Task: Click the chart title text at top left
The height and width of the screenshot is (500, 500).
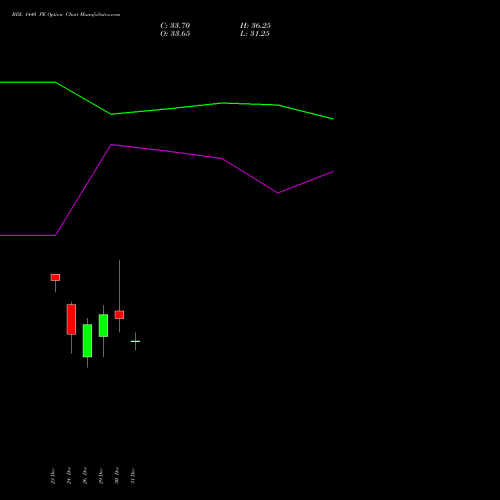Action: 66,14
